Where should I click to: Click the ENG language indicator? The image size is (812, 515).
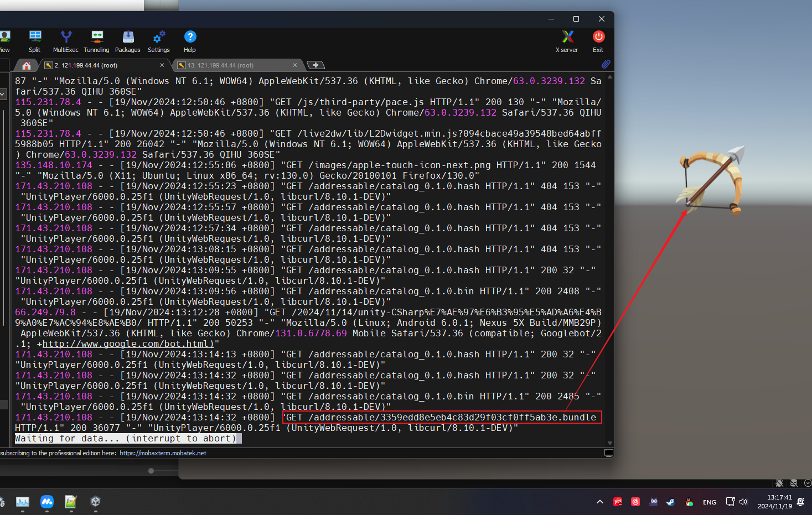[710, 502]
